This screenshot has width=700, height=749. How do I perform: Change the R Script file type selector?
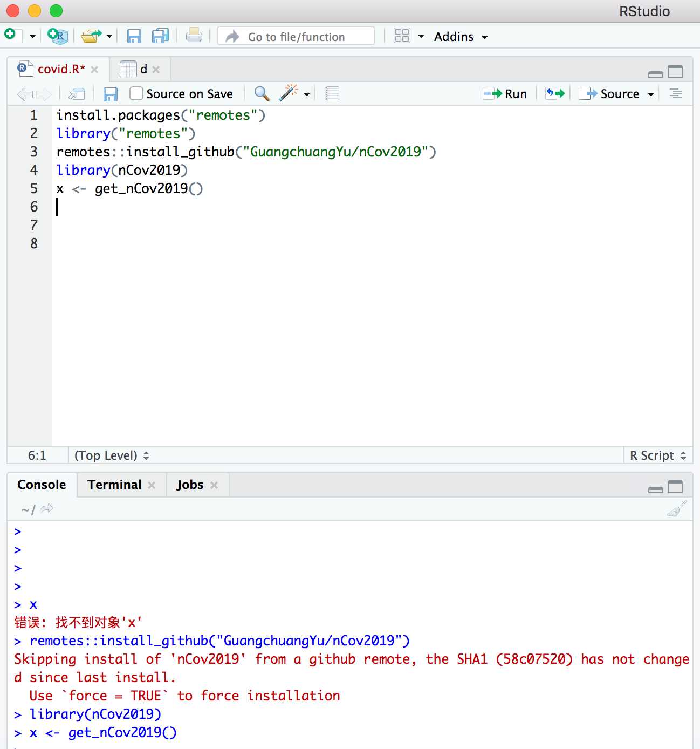[658, 455]
